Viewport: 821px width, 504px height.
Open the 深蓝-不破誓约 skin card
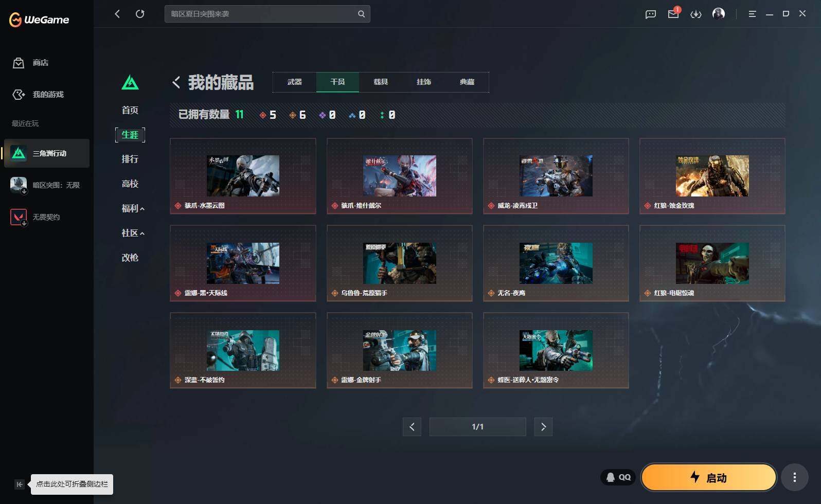coord(243,350)
